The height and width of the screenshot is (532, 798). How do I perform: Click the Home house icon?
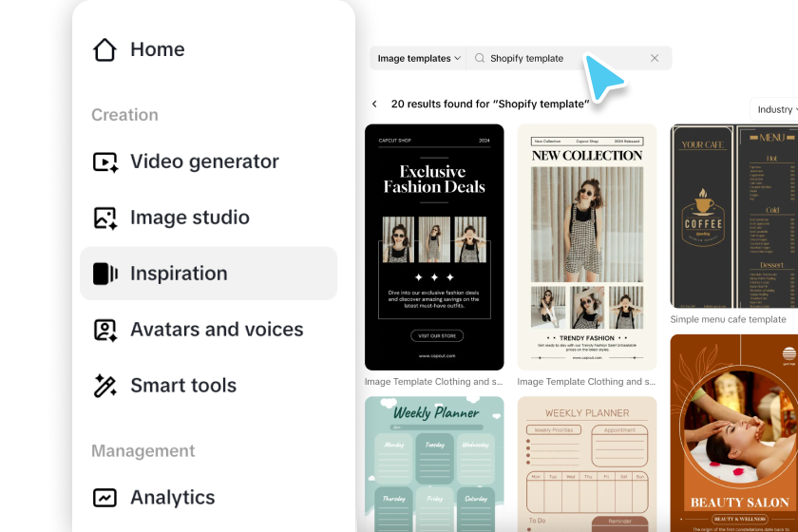click(x=104, y=50)
